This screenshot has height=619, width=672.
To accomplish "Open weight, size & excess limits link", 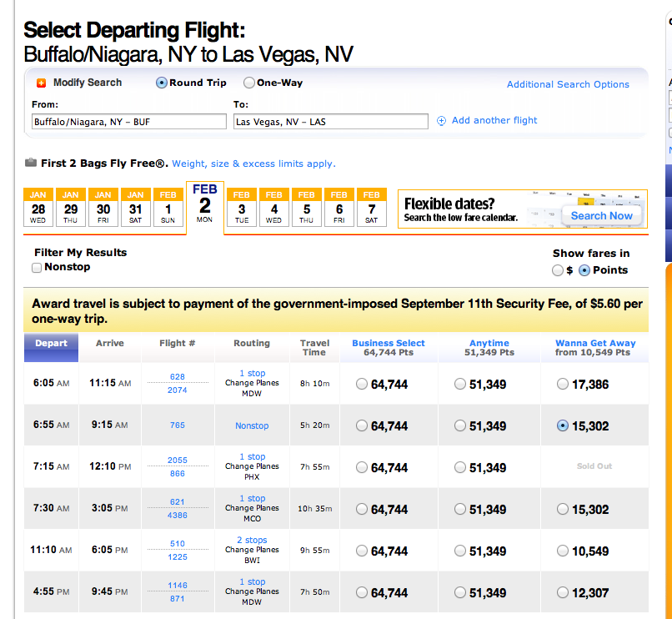I will coord(253,164).
